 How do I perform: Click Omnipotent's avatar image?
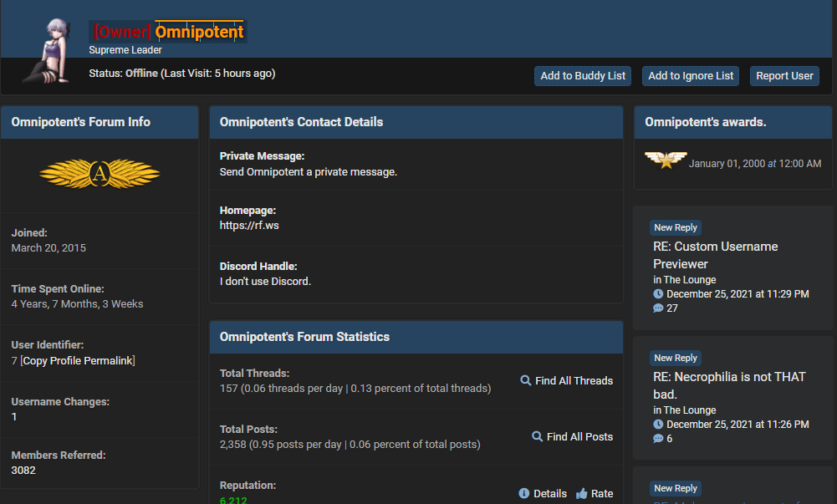pos(48,51)
